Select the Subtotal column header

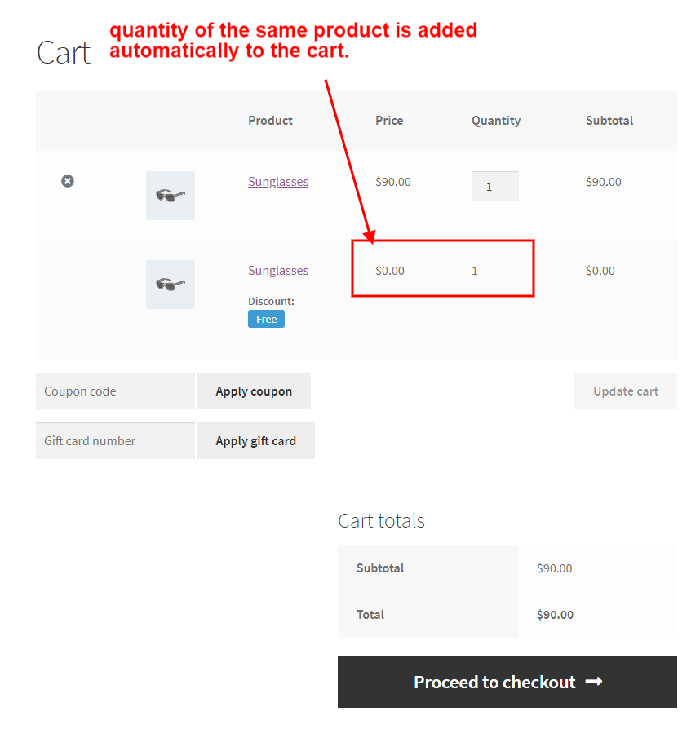[609, 121]
